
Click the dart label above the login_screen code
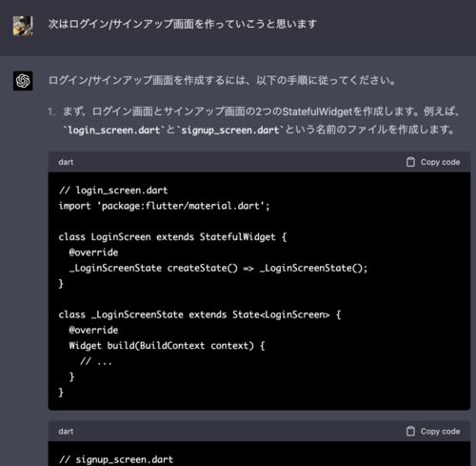66,162
